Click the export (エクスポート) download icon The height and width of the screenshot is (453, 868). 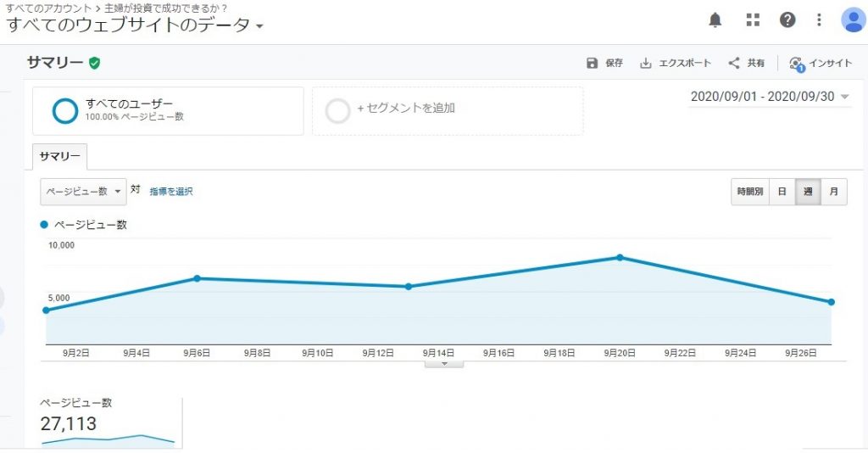646,64
